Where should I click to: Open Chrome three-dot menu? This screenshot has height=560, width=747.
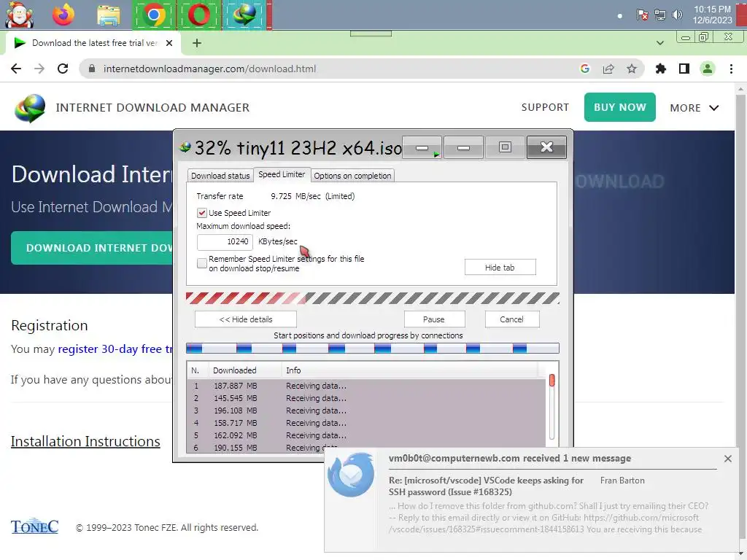click(731, 69)
